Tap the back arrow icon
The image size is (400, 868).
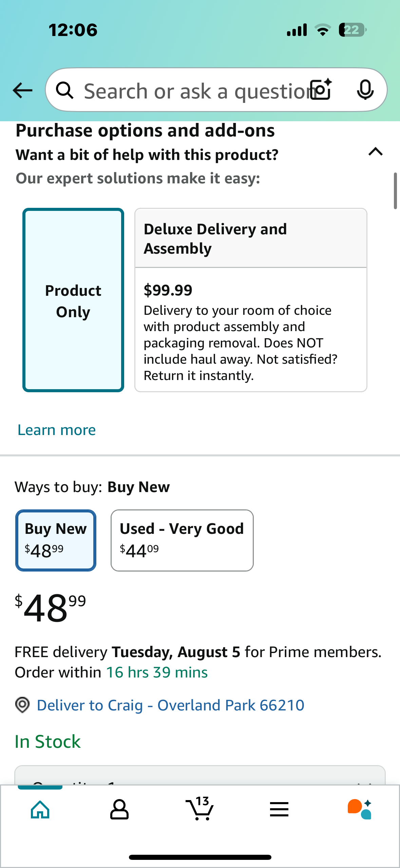[22, 90]
